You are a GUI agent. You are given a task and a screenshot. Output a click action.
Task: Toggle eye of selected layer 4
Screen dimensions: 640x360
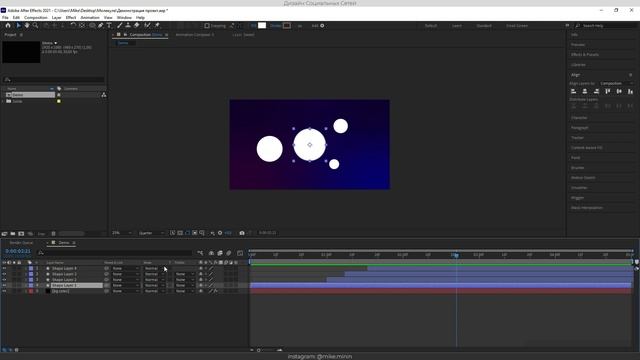click(4, 285)
